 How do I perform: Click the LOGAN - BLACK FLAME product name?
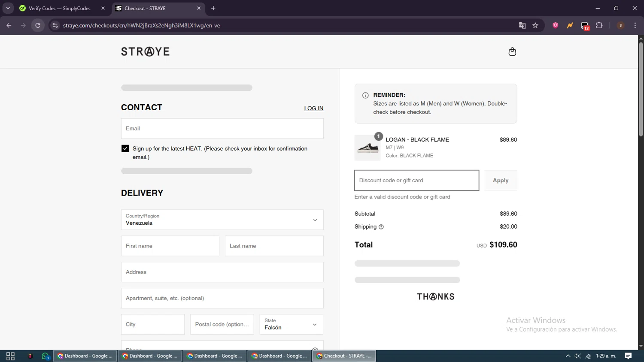[x=417, y=140]
